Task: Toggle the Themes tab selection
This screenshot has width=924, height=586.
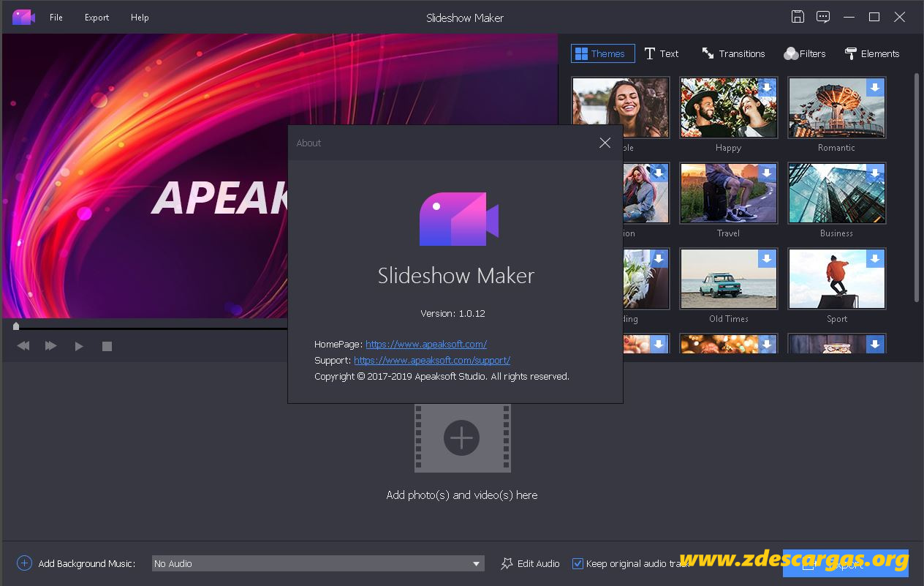Action: pyautogui.click(x=602, y=53)
